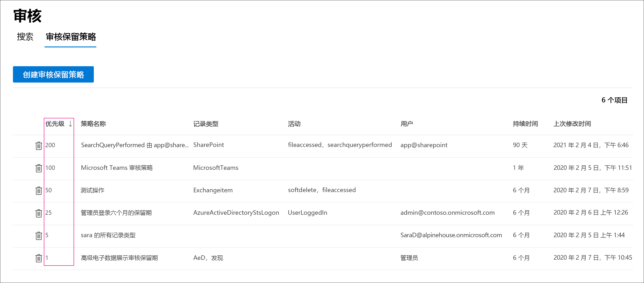Click UserLoggedIn activity cell
Screen dimensions: 644x283
(x=308, y=213)
